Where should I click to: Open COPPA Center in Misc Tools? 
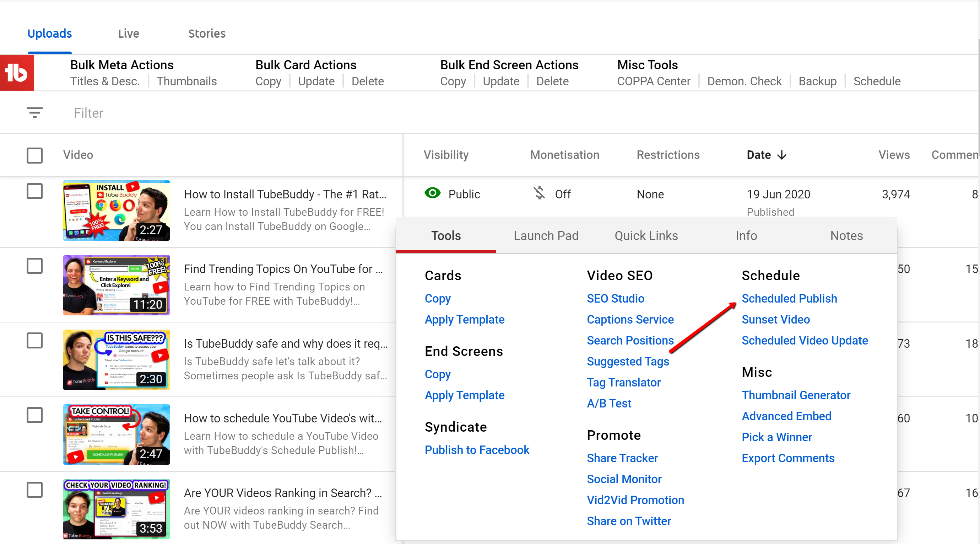[653, 81]
